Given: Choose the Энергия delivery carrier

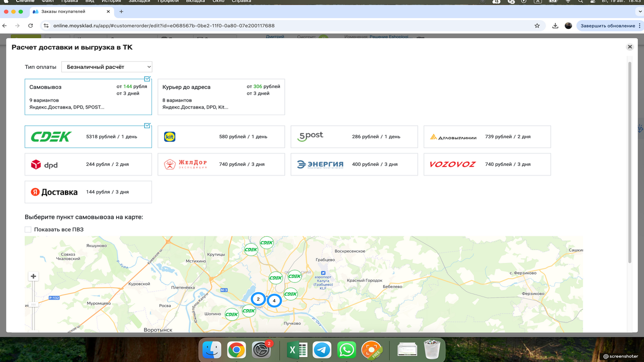Looking at the screenshot, I should pos(354,164).
